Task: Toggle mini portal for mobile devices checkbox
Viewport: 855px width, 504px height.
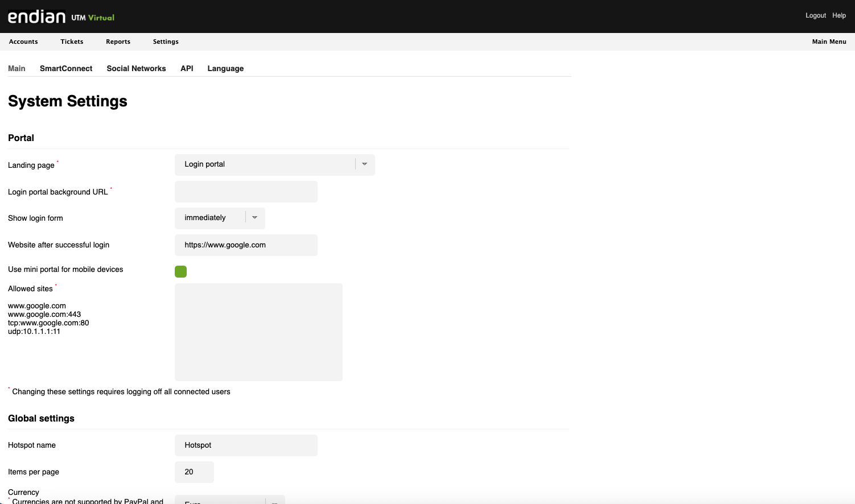Action: coord(180,271)
